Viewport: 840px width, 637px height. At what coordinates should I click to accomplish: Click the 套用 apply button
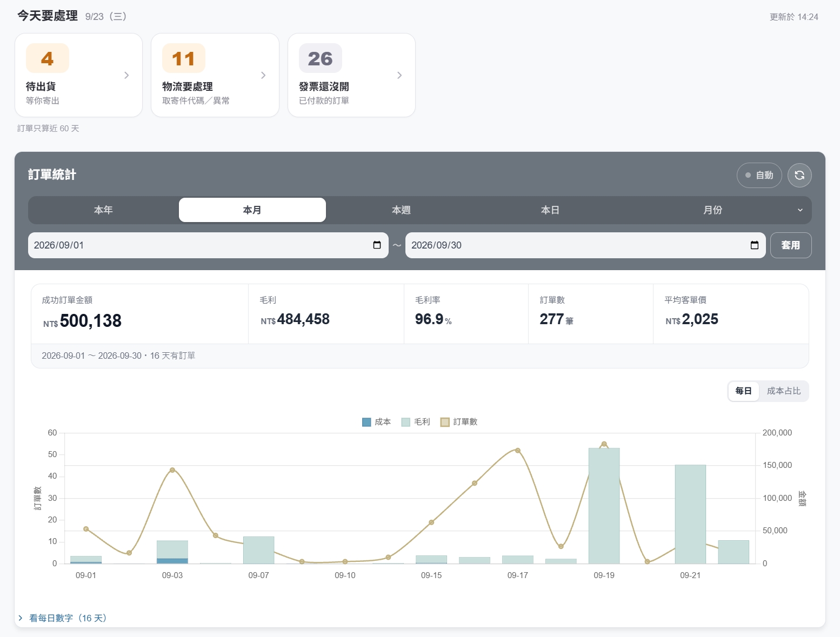click(790, 245)
